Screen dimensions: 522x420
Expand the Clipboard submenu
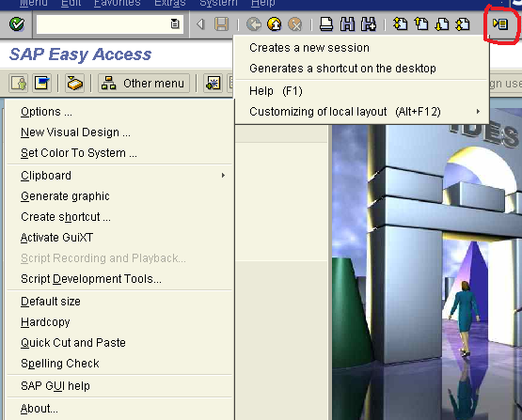pos(119,176)
